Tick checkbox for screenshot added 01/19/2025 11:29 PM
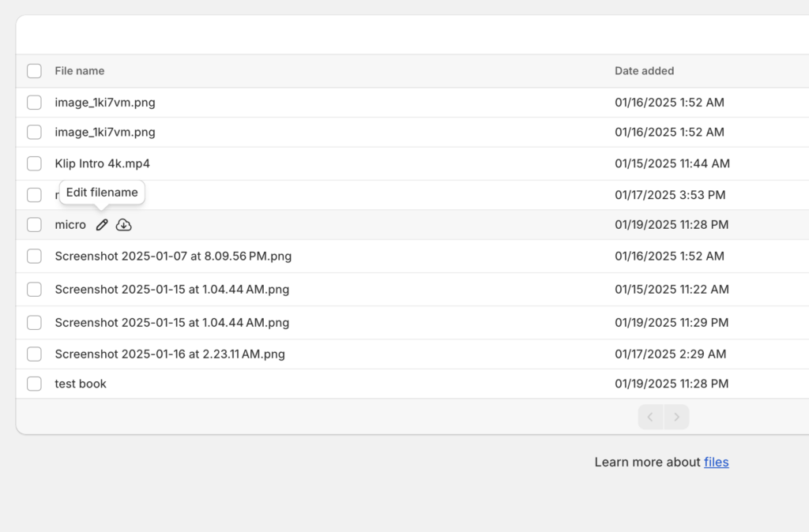 pos(34,322)
